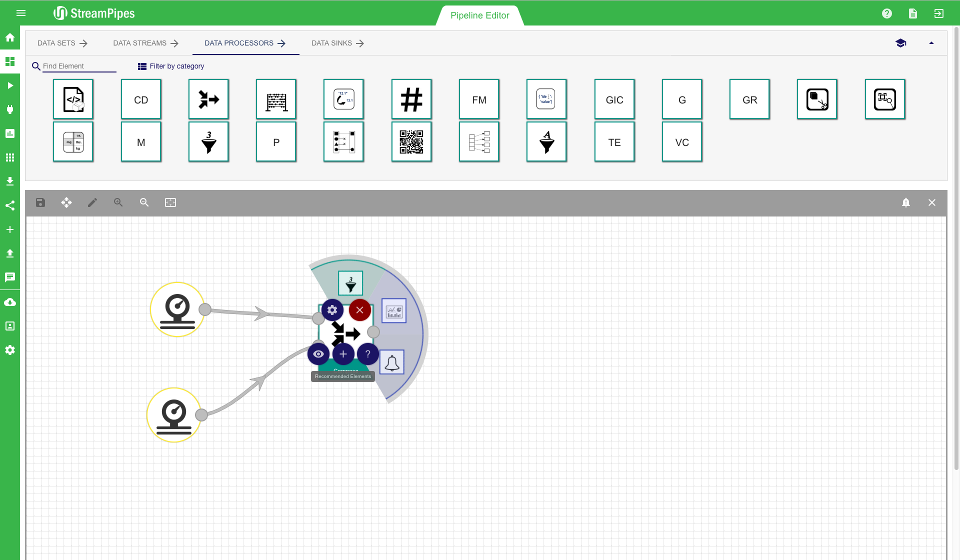Screen dimensions: 960x560
Task: Open Filter by category dropdown
Action: tap(171, 66)
